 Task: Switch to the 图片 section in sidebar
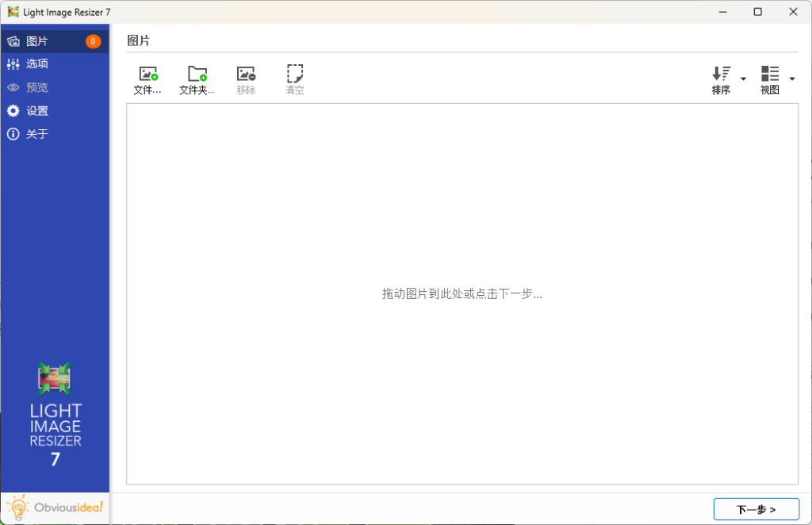point(36,40)
